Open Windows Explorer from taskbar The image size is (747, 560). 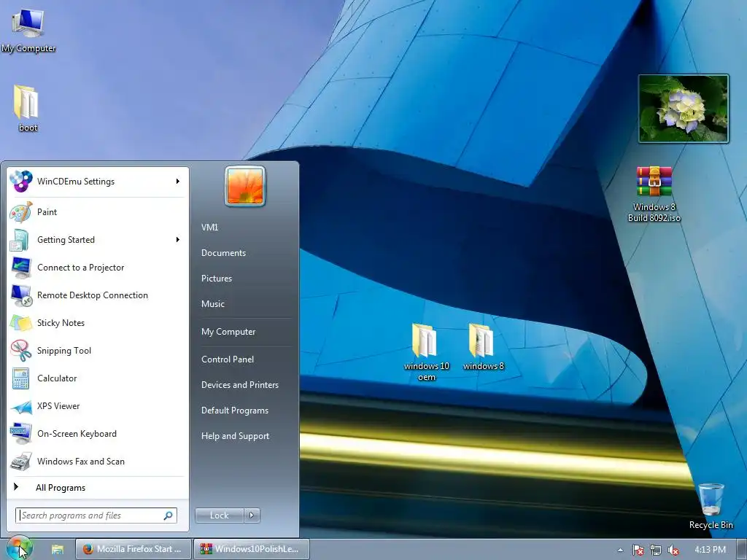coord(58,550)
